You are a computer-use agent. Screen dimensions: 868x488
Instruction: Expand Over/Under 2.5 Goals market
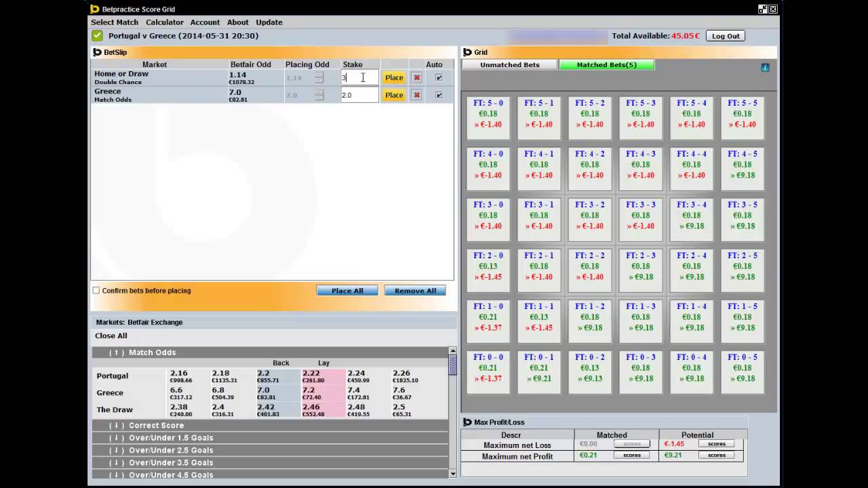pyautogui.click(x=270, y=450)
